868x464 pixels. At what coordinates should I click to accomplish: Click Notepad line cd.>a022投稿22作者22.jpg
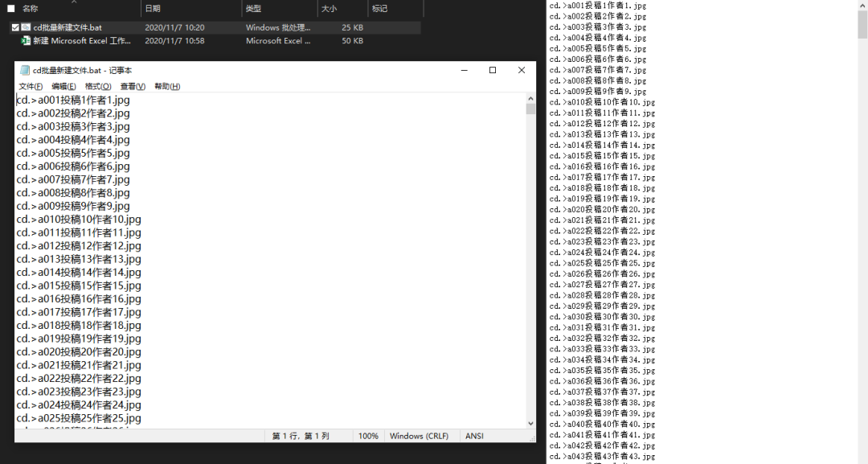click(x=79, y=378)
